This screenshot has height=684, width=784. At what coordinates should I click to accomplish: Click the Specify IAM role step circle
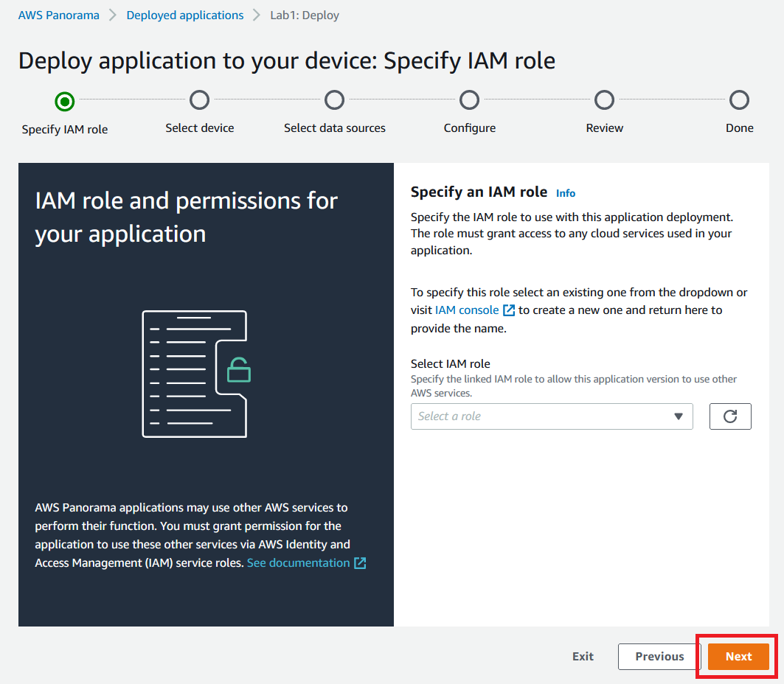click(64, 102)
